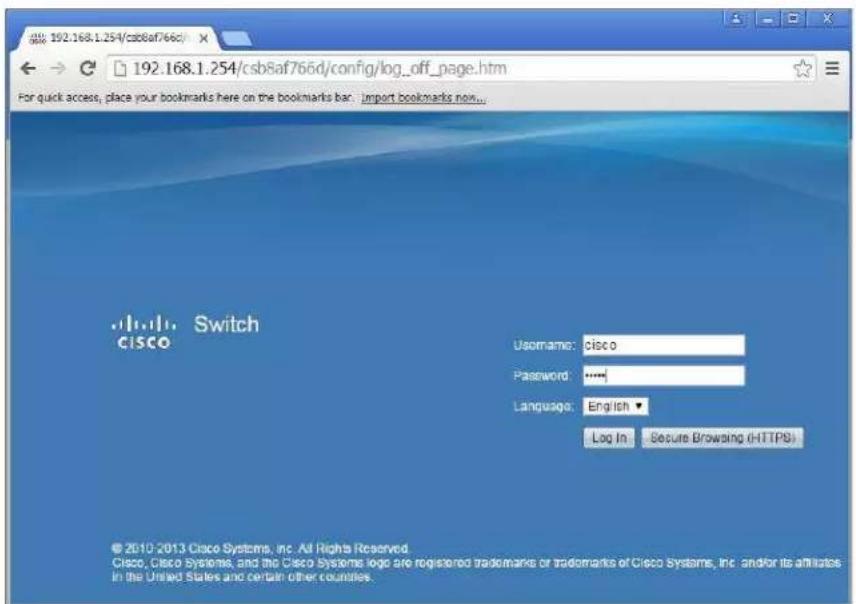Image resolution: width=856 pixels, height=604 pixels.
Task: Click the "For quick access" bookmarks bar text
Action: click(x=185, y=98)
